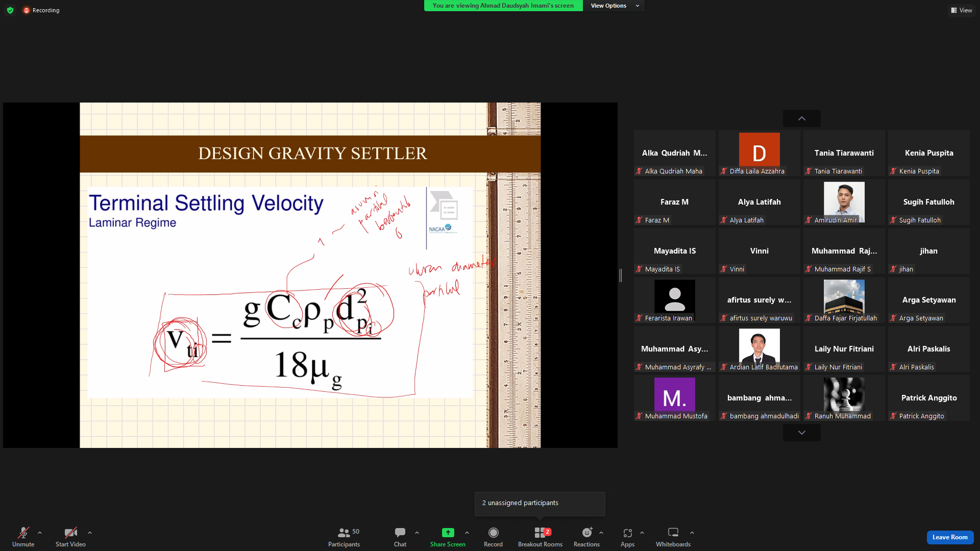This screenshot has width=980, height=551.
Task: Select Amirudin Amir's video tile
Action: [844, 202]
